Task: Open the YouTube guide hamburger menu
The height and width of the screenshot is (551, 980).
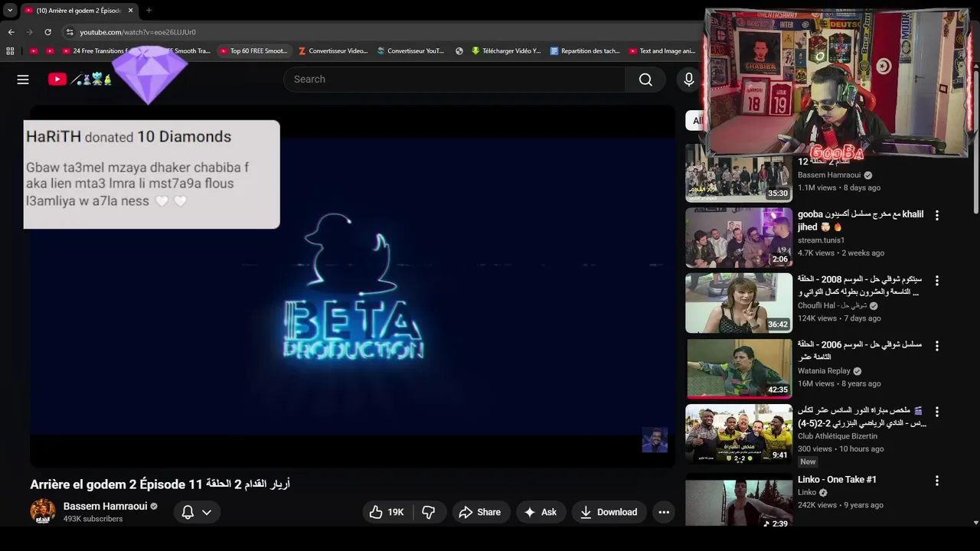Action: pyautogui.click(x=23, y=80)
